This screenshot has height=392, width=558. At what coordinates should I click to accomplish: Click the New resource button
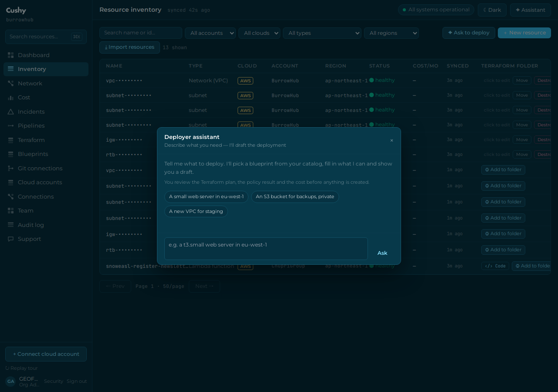pos(524,33)
